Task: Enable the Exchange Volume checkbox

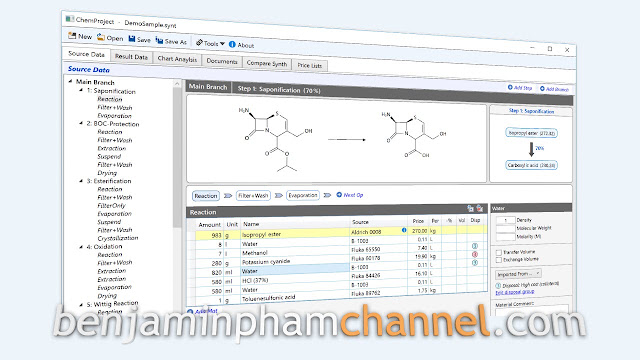Action: [498, 260]
